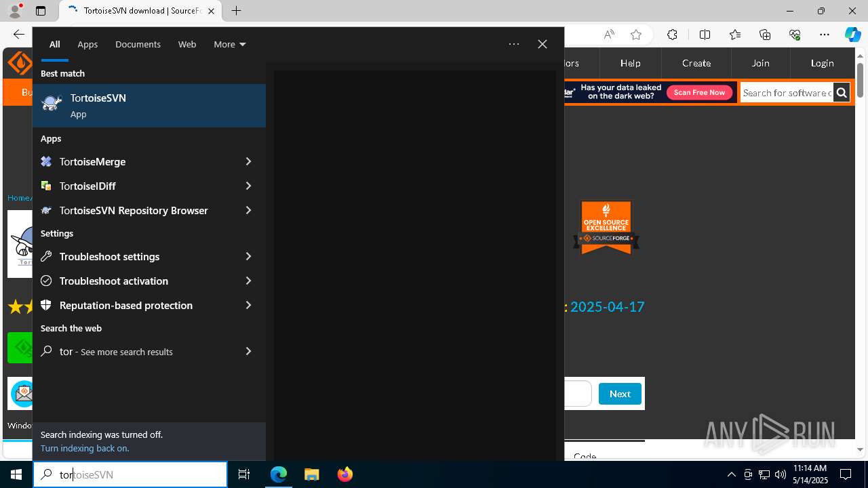
Task: Click the Windows Start button
Action: click(x=16, y=474)
